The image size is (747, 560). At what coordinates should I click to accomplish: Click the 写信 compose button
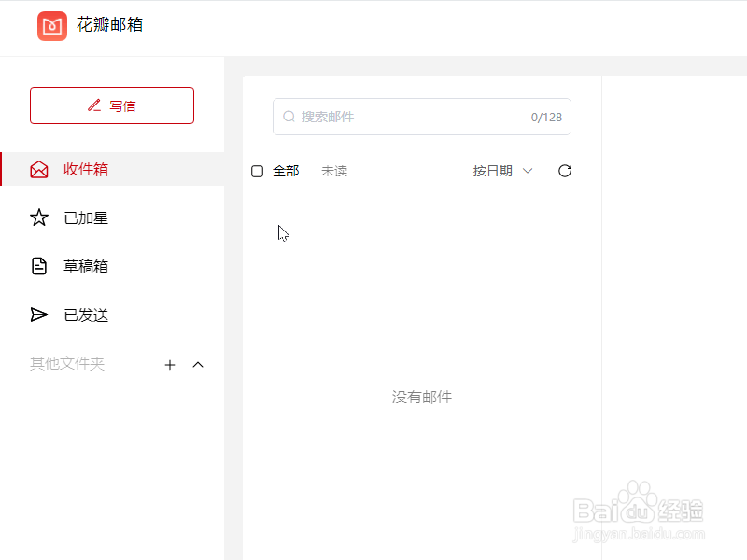112,105
